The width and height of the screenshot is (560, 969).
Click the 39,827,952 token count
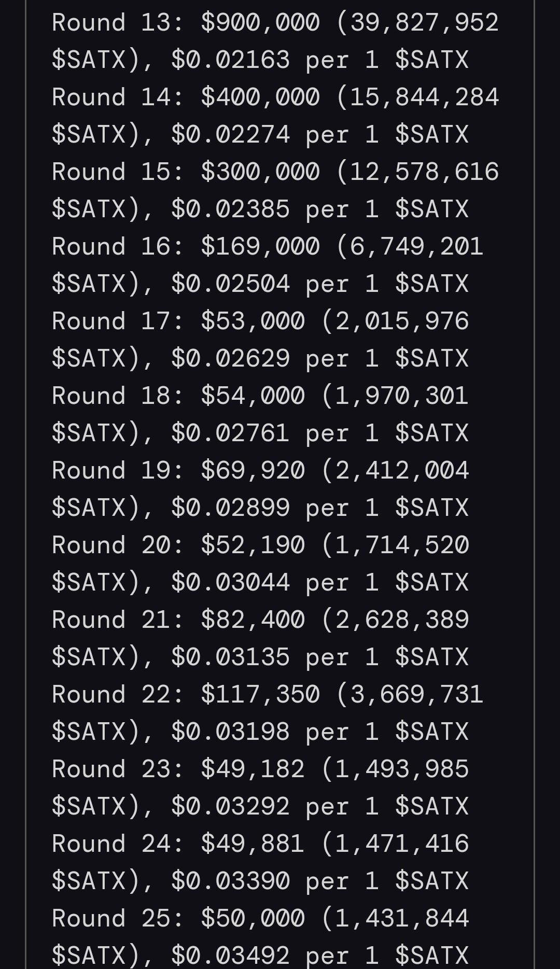click(424, 23)
